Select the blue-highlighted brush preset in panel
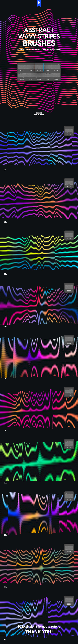Viewport: 78px width, 644px height. pyautogui.click(x=39, y=67)
